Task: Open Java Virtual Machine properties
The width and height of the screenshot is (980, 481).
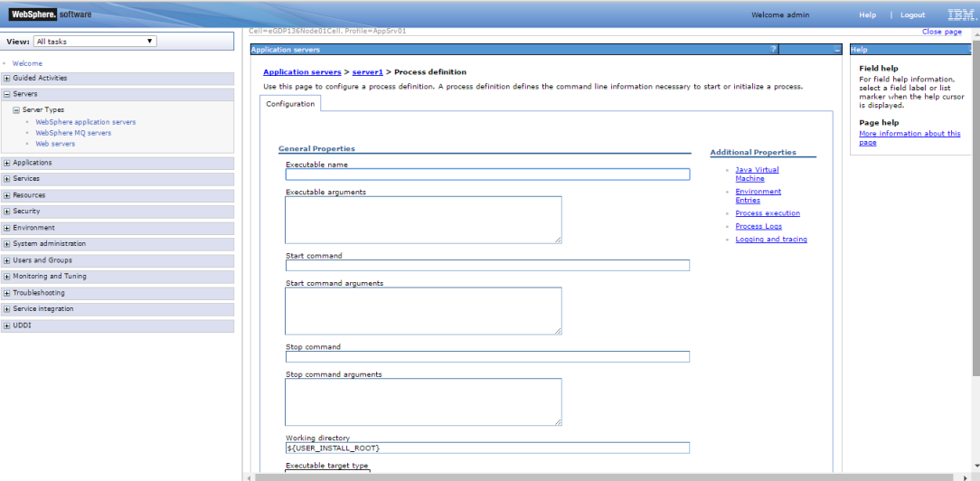Action: (757, 174)
